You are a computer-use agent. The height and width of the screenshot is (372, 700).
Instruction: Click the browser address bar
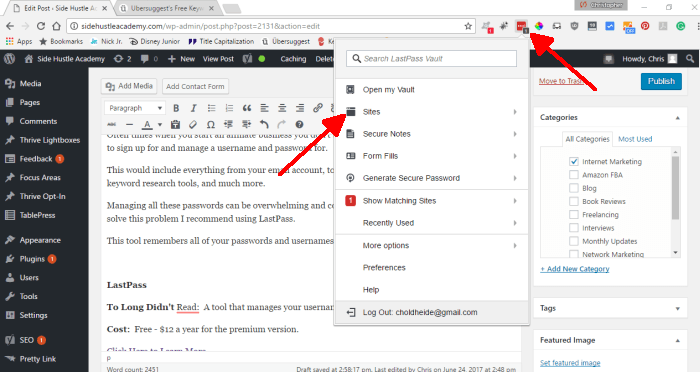pos(270,26)
